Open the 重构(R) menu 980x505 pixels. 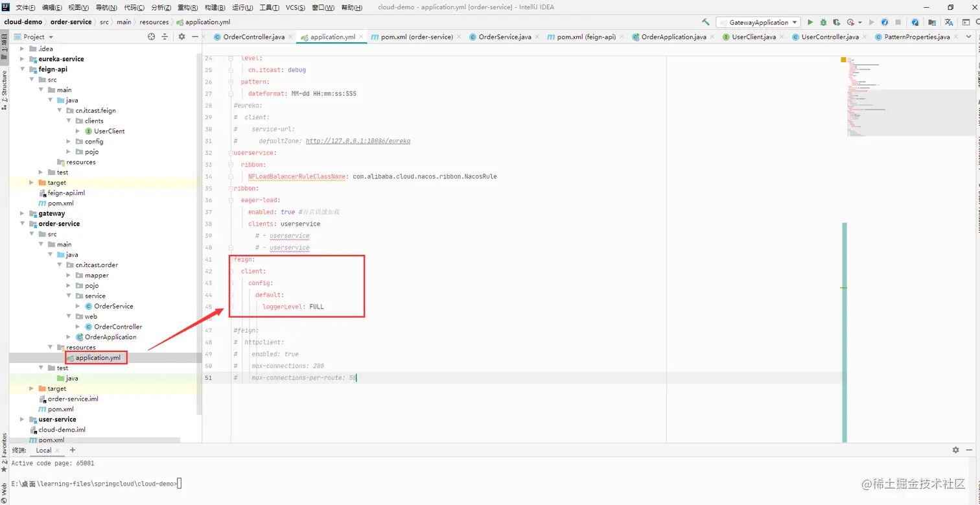[187, 7]
